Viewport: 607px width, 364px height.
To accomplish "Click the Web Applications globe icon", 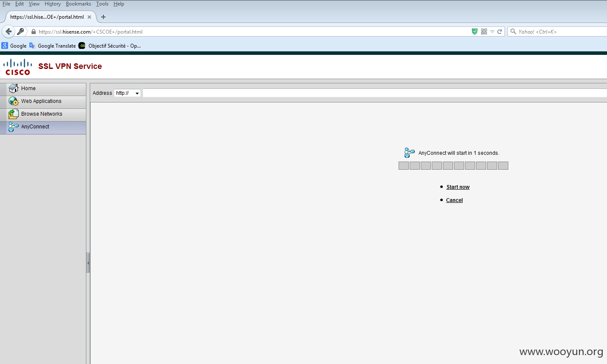I will (14, 101).
